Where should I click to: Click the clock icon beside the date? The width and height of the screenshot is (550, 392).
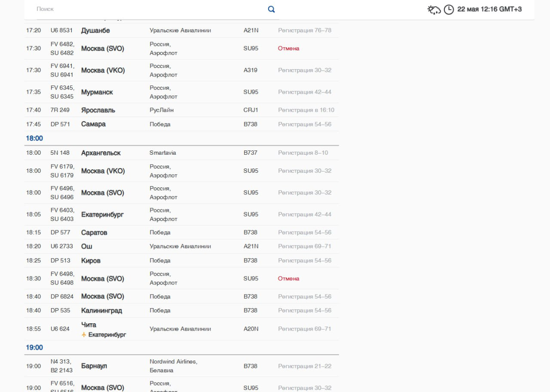pyautogui.click(x=449, y=9)
